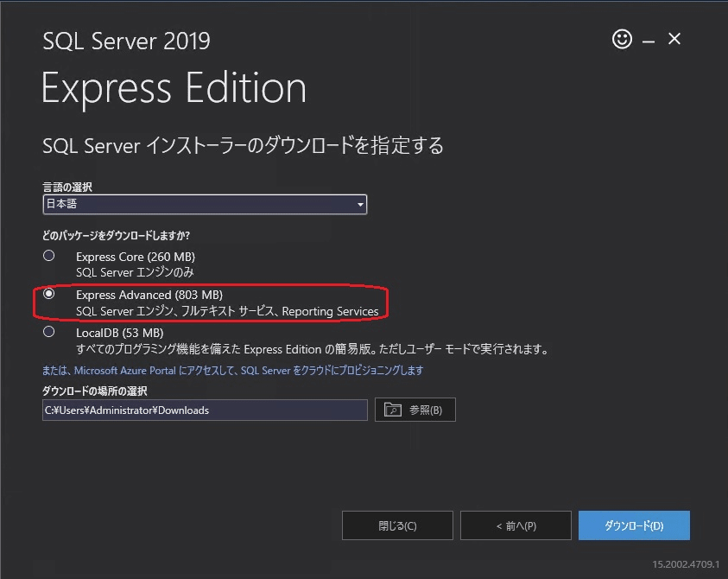
Task: Click the Express Advanced (803 MB) label text
Action: (x=149, y=295)
